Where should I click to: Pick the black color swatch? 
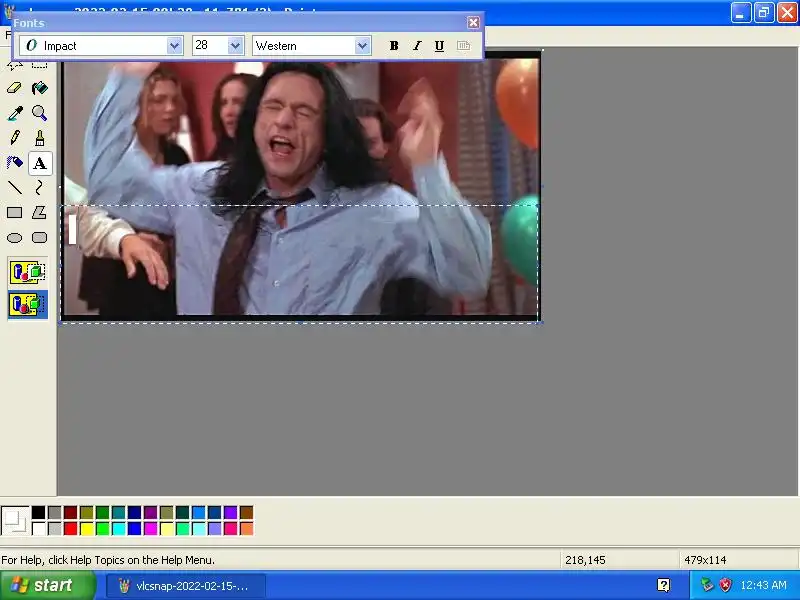click(x=39, y=512)
